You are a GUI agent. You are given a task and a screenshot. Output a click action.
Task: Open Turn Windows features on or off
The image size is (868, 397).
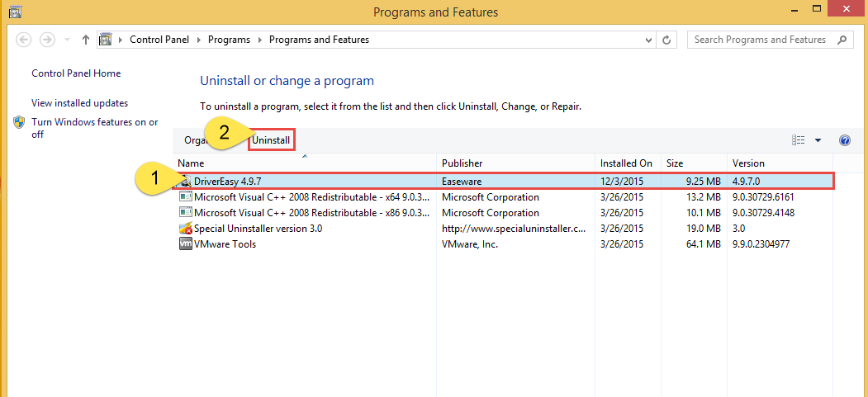(x=95, y=128)
